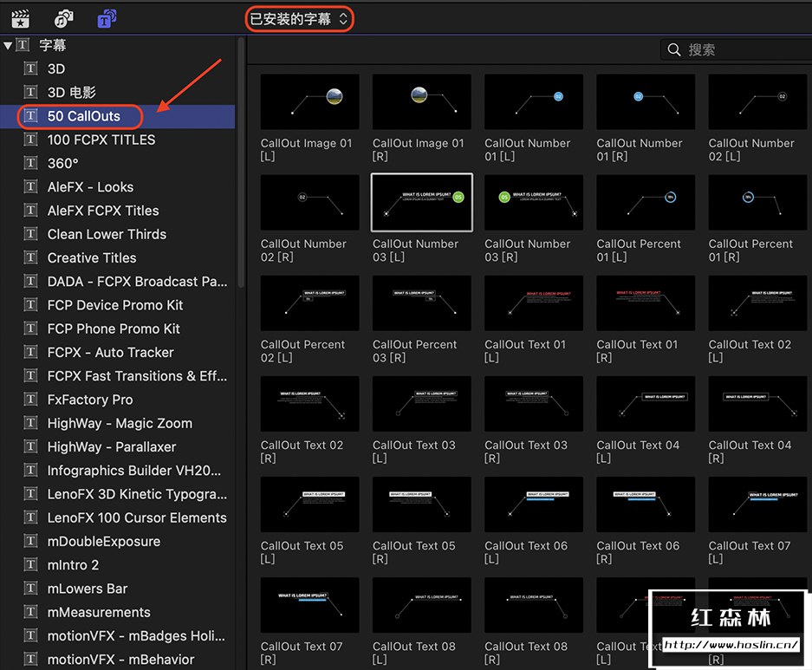Select CallOut Number 01 [R] thumbnail
The height and width of the screenshot is (670, 812).
(x=646, y=101)
